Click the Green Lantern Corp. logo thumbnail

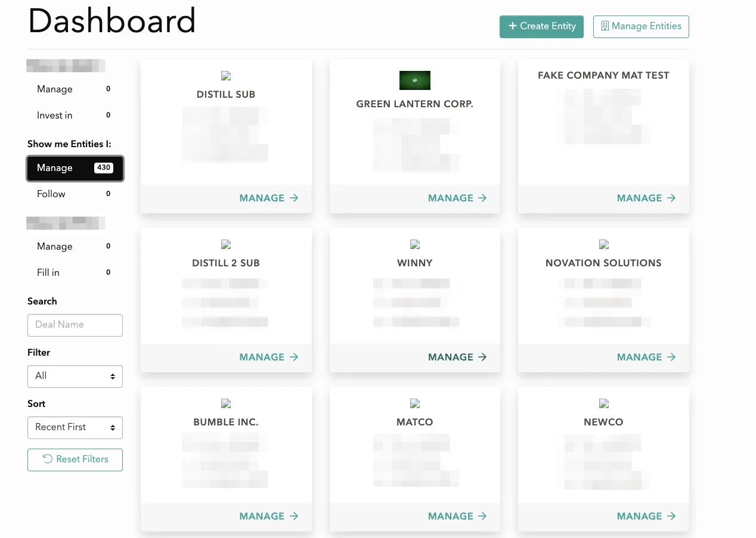tap(414, 80)
